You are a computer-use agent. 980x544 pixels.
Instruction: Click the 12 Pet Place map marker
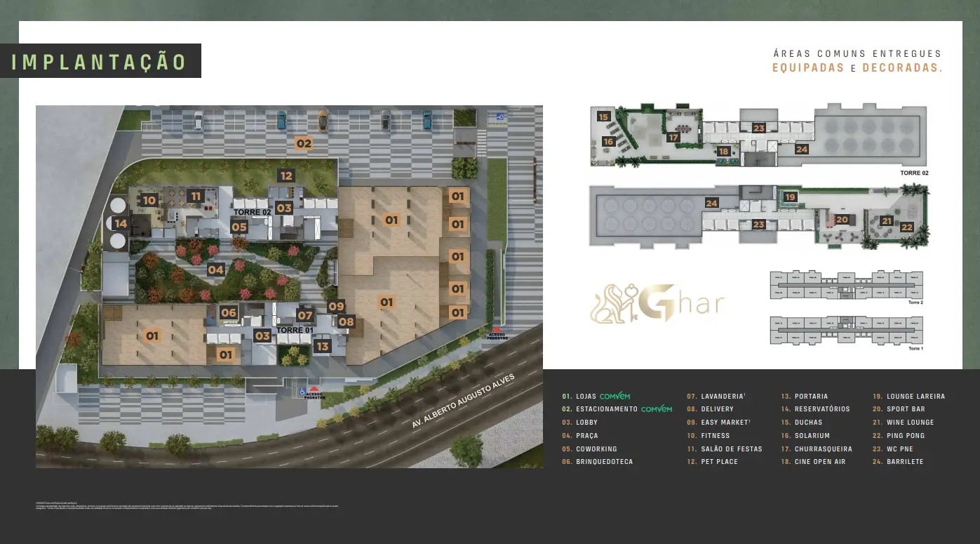click(x=285, y=175)
